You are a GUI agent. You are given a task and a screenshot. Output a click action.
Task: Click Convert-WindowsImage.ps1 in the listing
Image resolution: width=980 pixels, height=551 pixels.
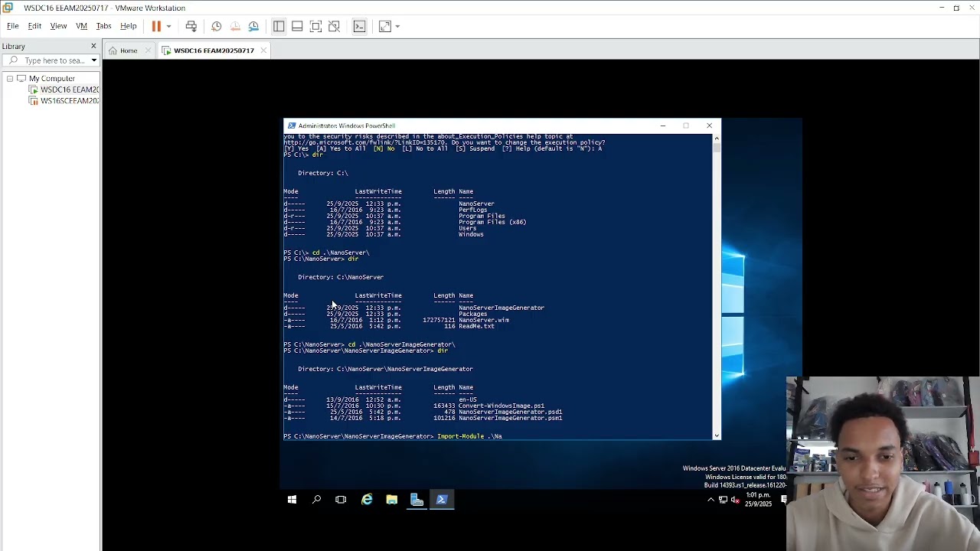pyautogui.click(x=501, y=406)
